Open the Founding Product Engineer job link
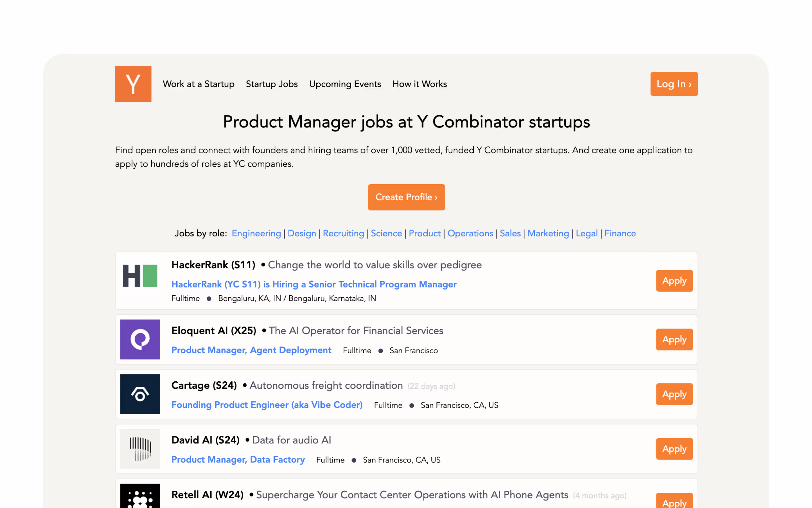 point(267,405)
